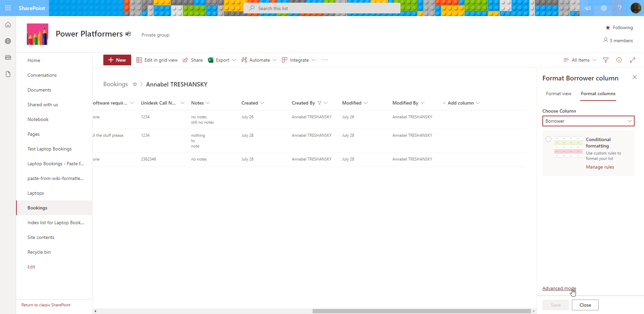Expand the Export dropdown
Viewport: 644px width, 314px height.
[x=234, y=60]
